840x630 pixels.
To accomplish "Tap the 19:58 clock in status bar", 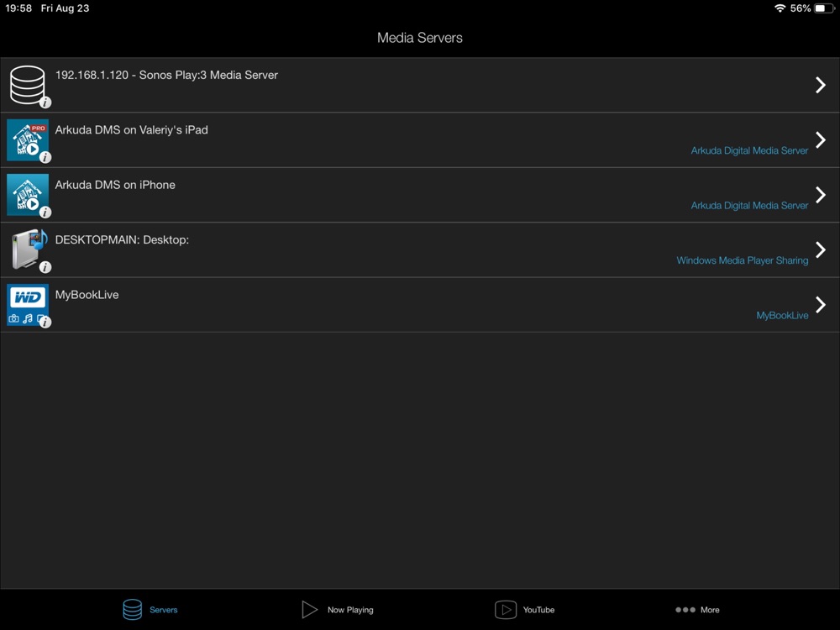I will (x=18, y=8).
